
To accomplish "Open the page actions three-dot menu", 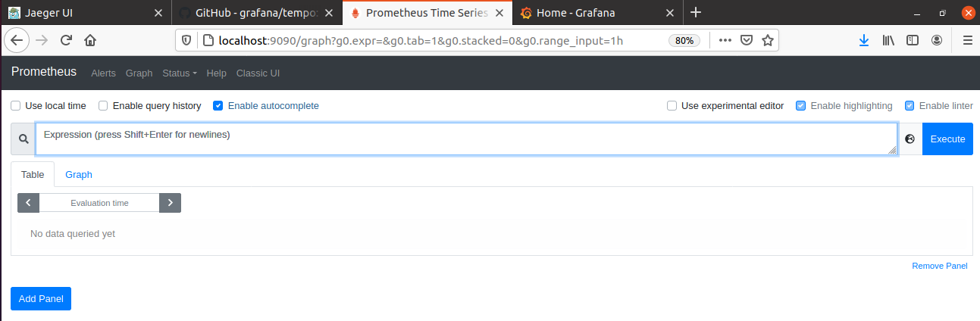I will coord(725,40).
